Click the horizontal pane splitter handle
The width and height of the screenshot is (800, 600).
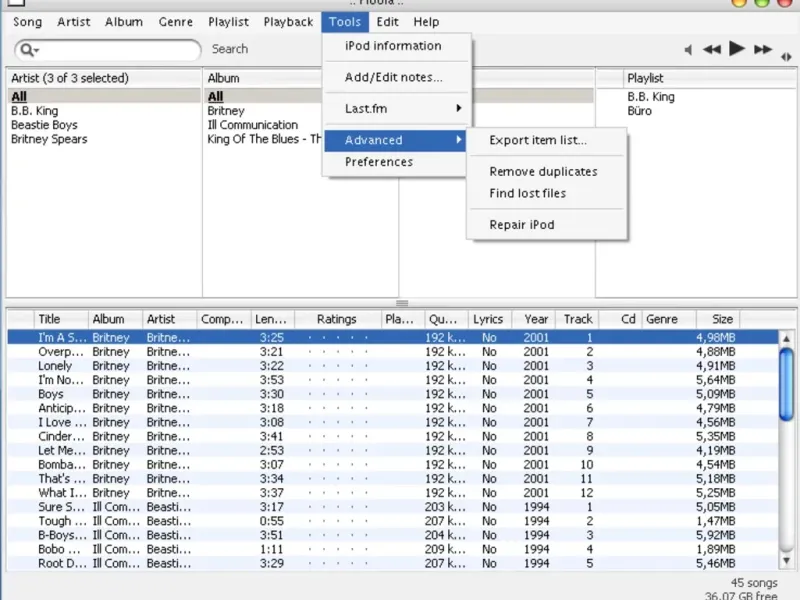[x=402, y=303]
